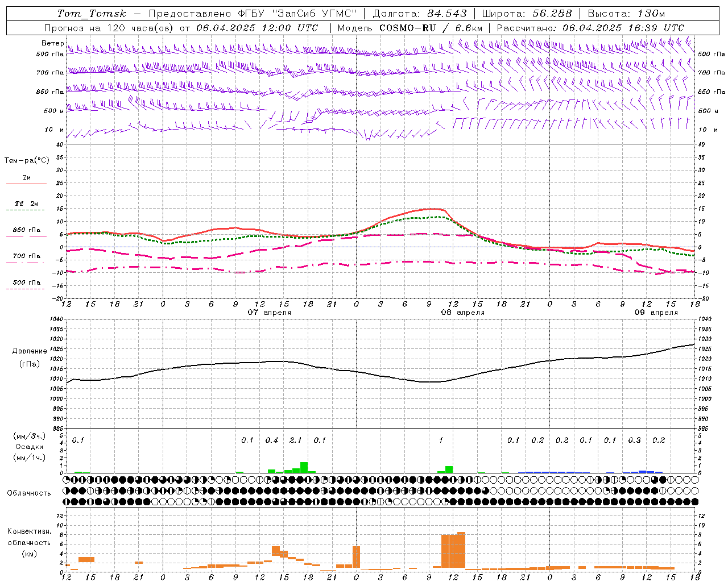Click the tallest orange convective cloud bar

click(x=461, y=550)
